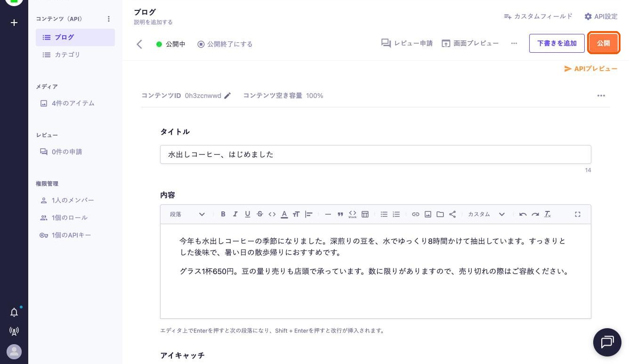
Task: Insert a code block
Action: click(x=353, y=214)
